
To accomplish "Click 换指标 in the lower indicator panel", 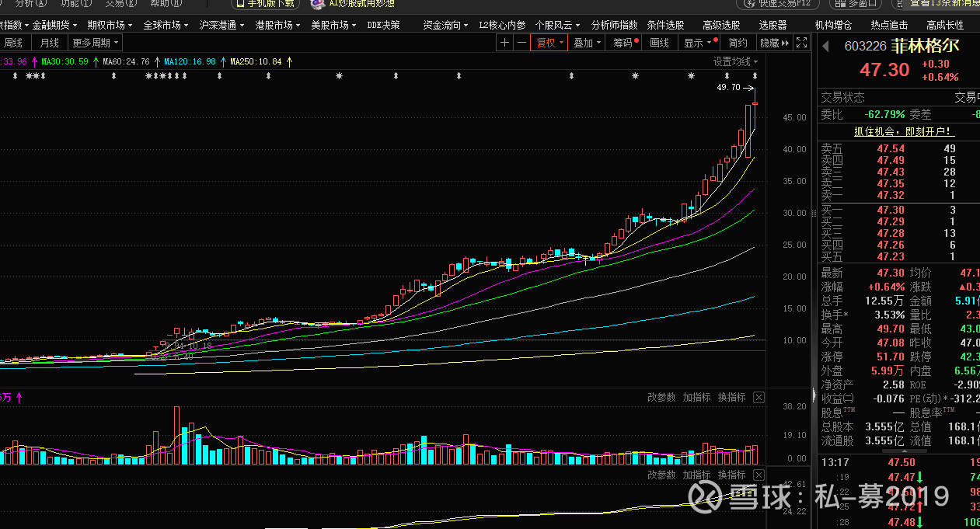I will coord(732,475).
